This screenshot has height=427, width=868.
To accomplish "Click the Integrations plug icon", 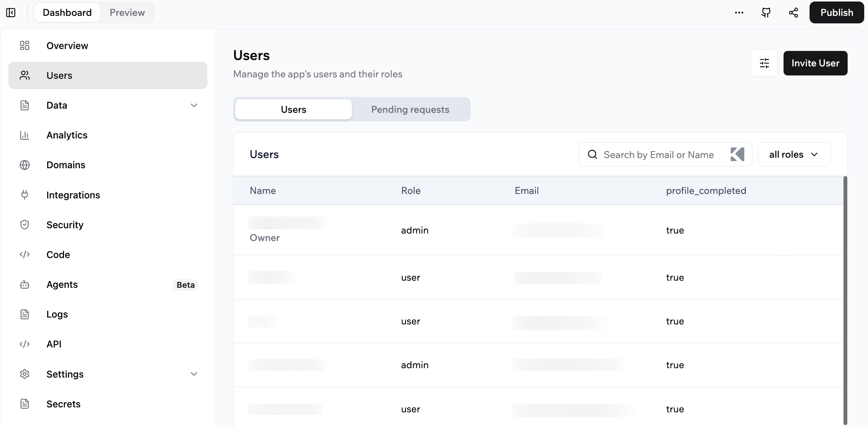I will (25, 195).
